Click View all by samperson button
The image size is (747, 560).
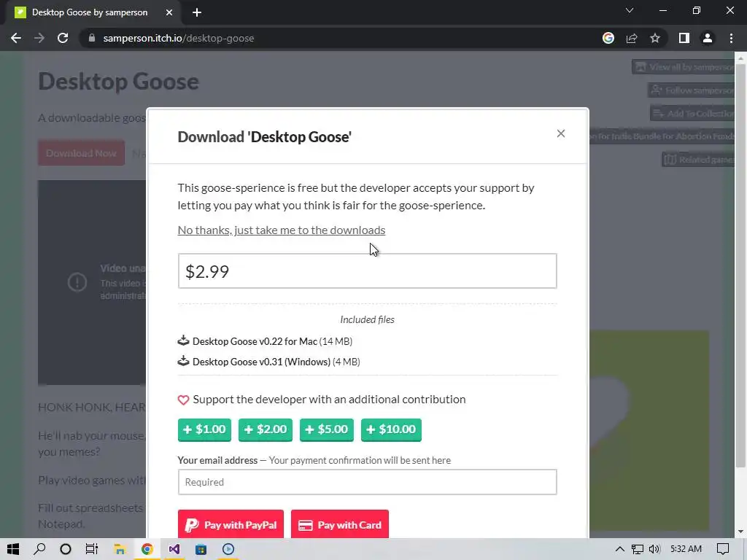684,67
